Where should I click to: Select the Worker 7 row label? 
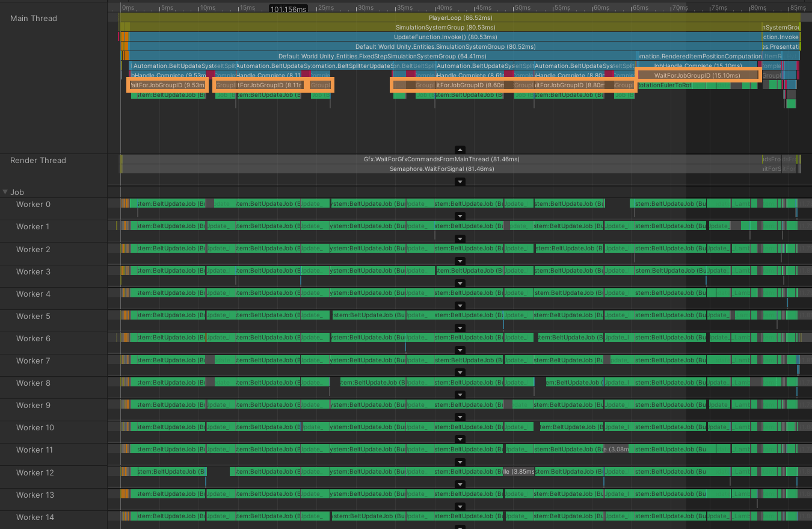pyautogui.click(x=32, y=360)
